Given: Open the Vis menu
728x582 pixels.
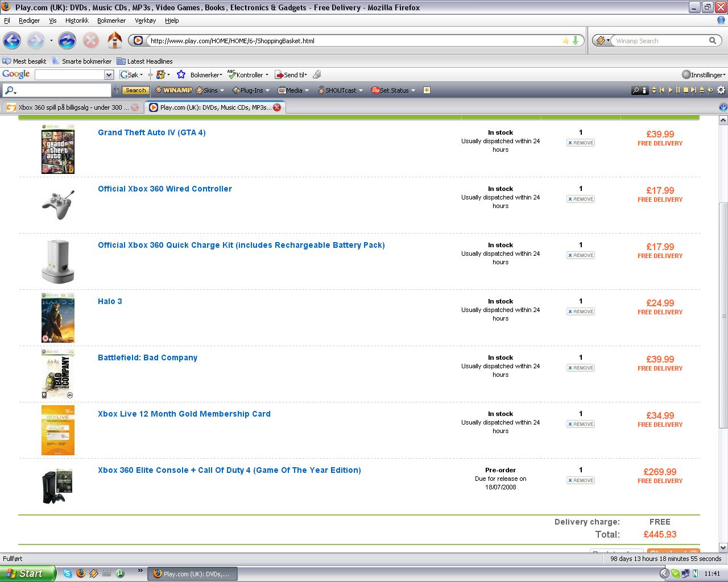Looking at the screenshot, I should [x=53, y=20].
